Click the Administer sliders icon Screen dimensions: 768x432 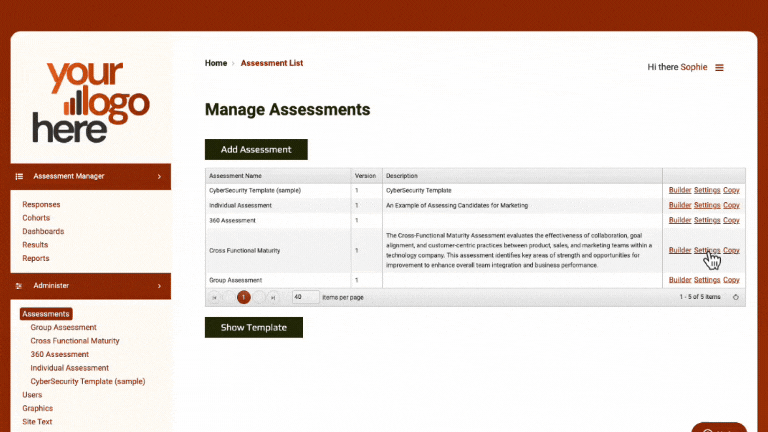click(20, 286)
